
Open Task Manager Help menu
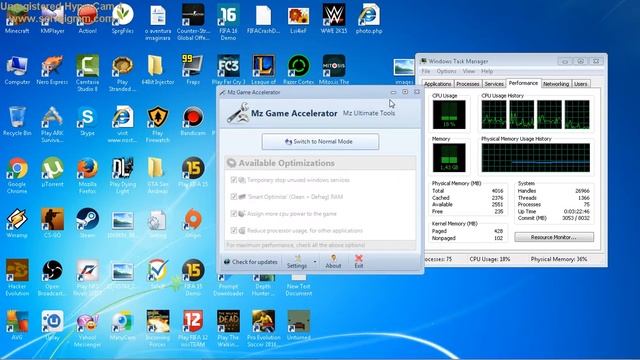click(x=487, y=71)
